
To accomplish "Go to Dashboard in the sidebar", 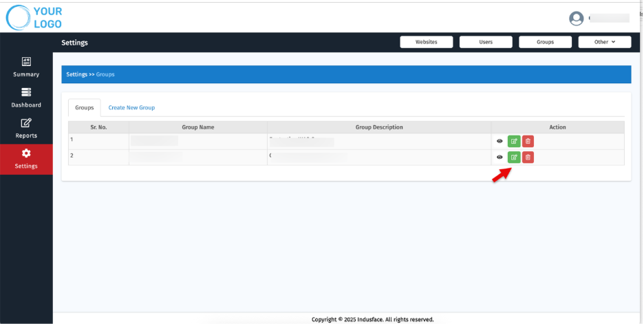I will point(26,98).
